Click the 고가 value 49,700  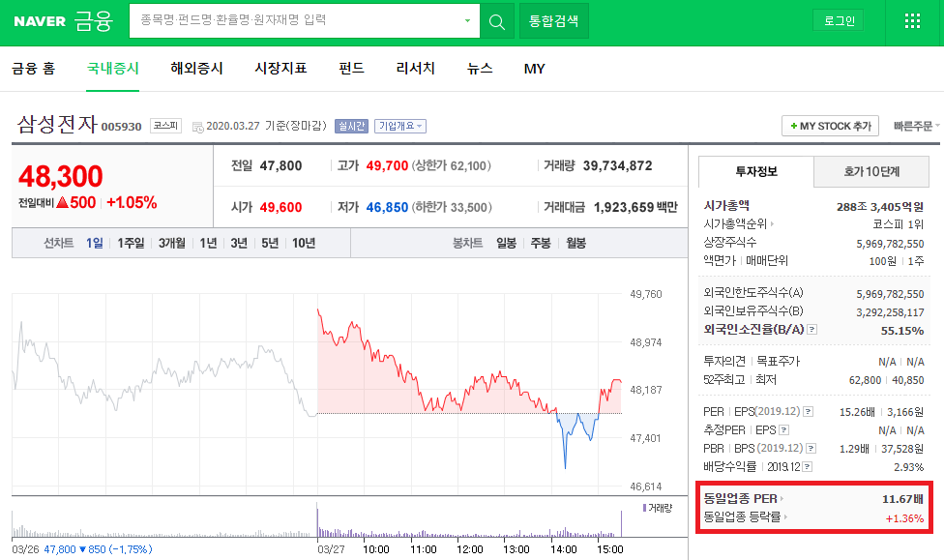(x=387, y=165)
